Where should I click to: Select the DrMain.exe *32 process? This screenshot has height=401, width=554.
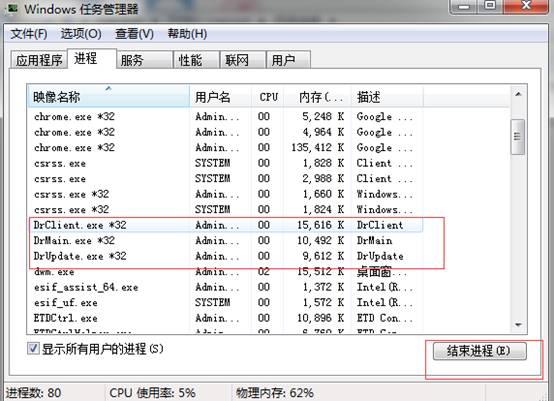click(x=226, y=241)
